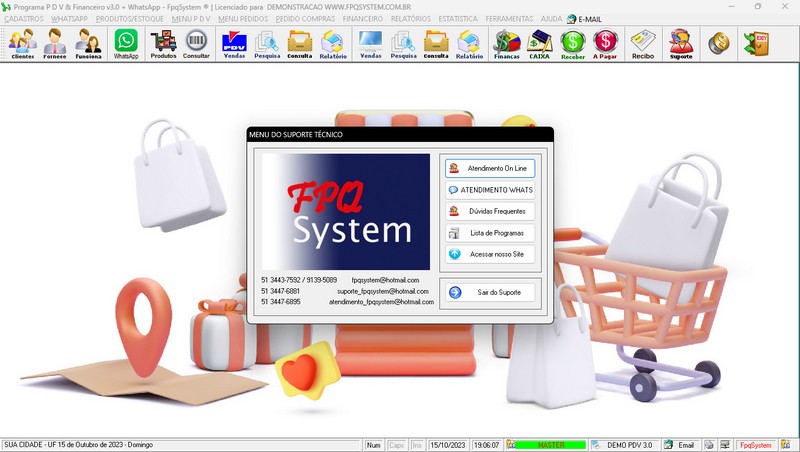This screenshot has width=800, height=452.
Task: Open the monitor Vendas pedidos icon
Action: [370, 44]
